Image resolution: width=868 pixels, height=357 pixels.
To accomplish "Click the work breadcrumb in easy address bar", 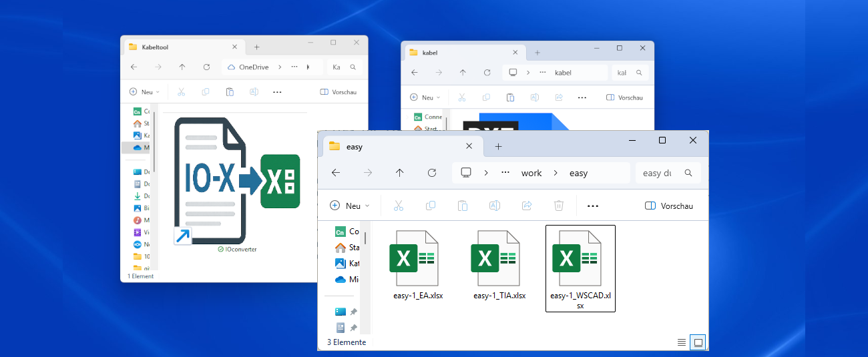I will (531, 173).
